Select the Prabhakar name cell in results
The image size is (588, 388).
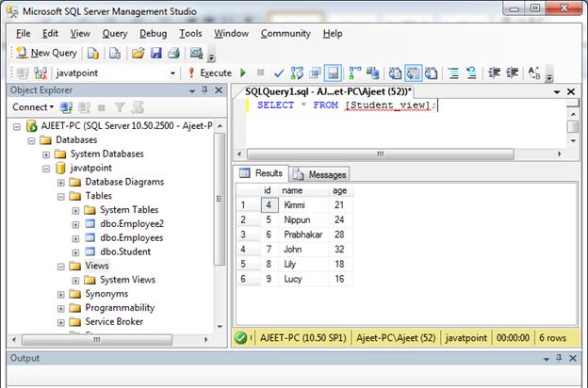303,234
